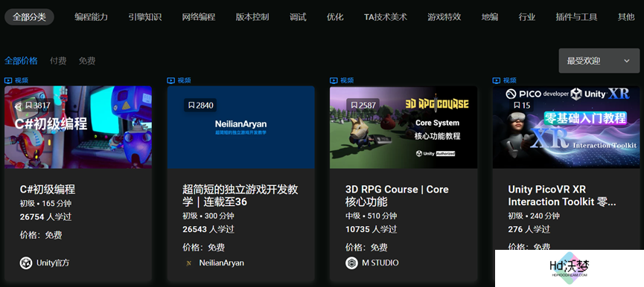
Task: Select the TA技术美术 category tab
Action: (385, 17)
